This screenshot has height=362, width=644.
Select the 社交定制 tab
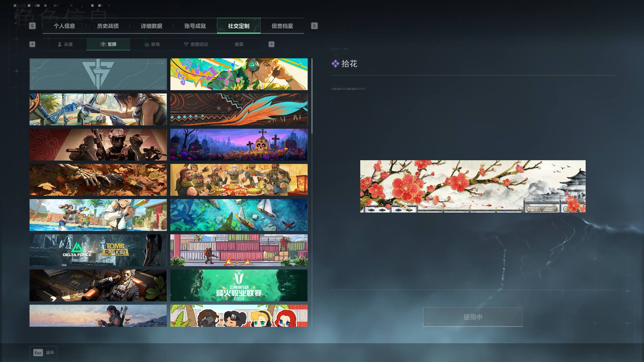click(x=239, y=26)
